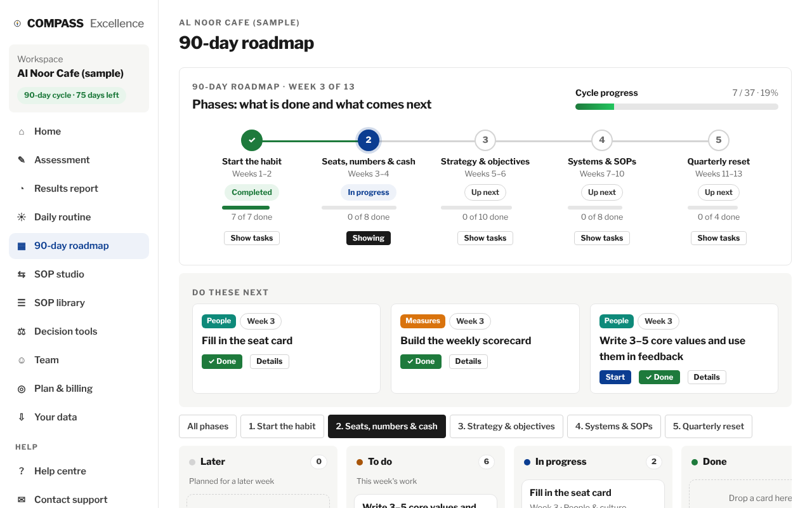Click the Decision tools scales icon

pyautogui.click(x=22, y=331)
